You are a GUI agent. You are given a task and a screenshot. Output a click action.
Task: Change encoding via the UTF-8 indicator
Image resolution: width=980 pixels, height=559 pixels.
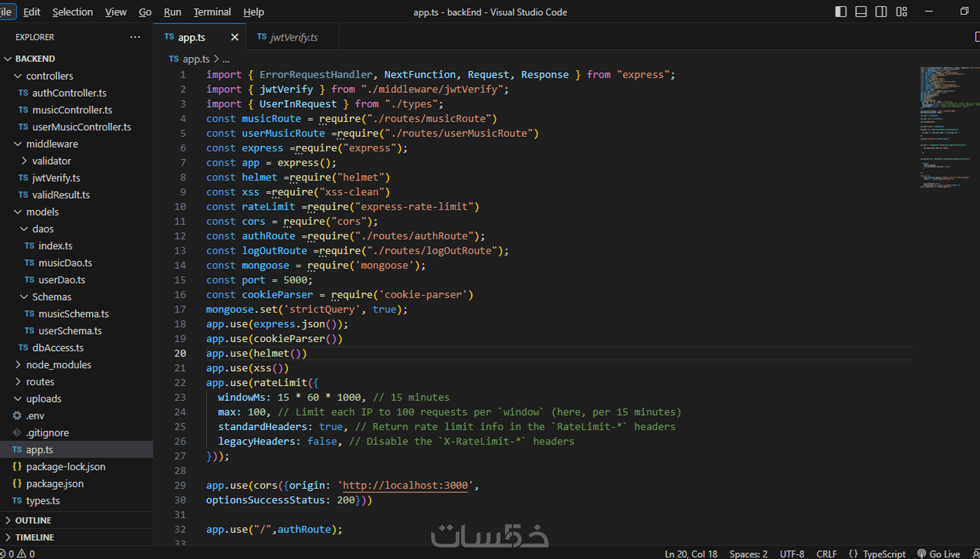coord(792,554)
